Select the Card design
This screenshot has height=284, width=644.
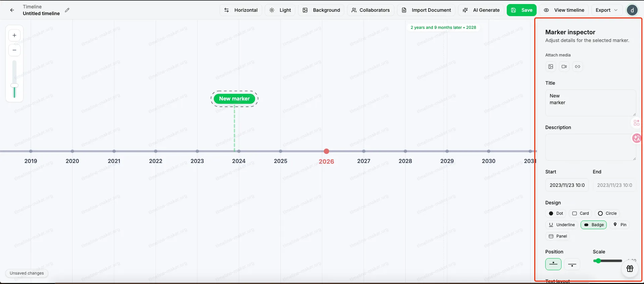(x=581, y=213)
